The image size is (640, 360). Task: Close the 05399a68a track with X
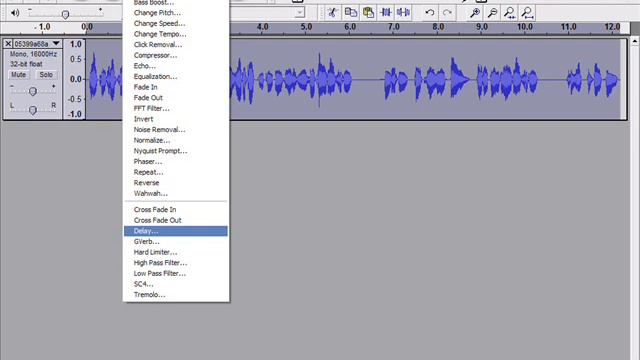pyautogui.click(x=8, y=44)
